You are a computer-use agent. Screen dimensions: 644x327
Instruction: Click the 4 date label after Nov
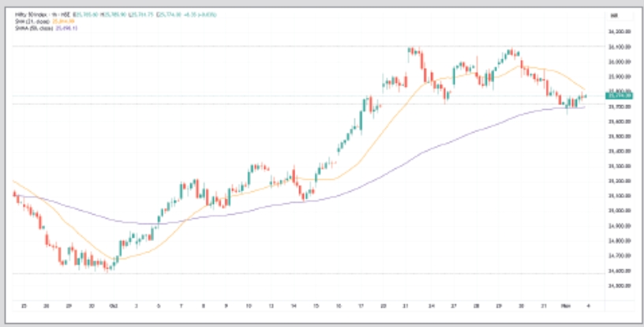click(x=586, y=305)
